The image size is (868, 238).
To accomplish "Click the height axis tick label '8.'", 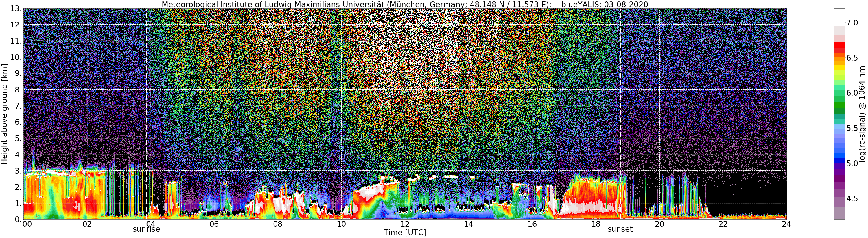I will pos(18,90).
